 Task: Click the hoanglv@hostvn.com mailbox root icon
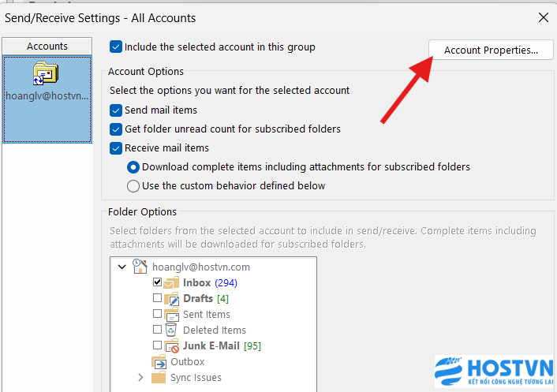(x=141, y=267)
